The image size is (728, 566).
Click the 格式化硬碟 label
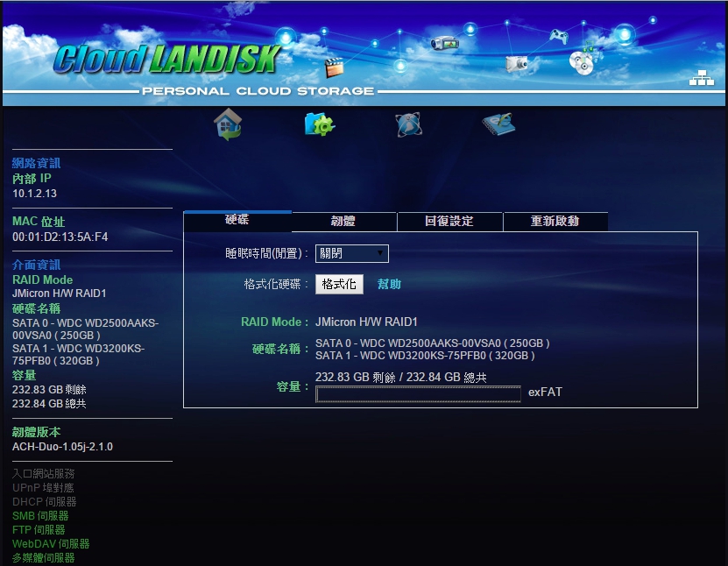(276, 284)
